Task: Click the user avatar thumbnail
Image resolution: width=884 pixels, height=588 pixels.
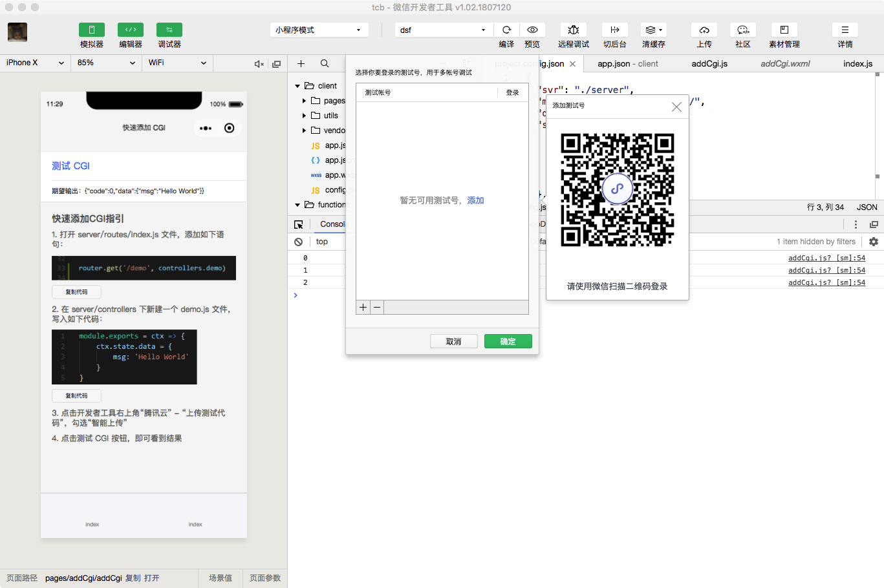Action: [x=17, y=32]
